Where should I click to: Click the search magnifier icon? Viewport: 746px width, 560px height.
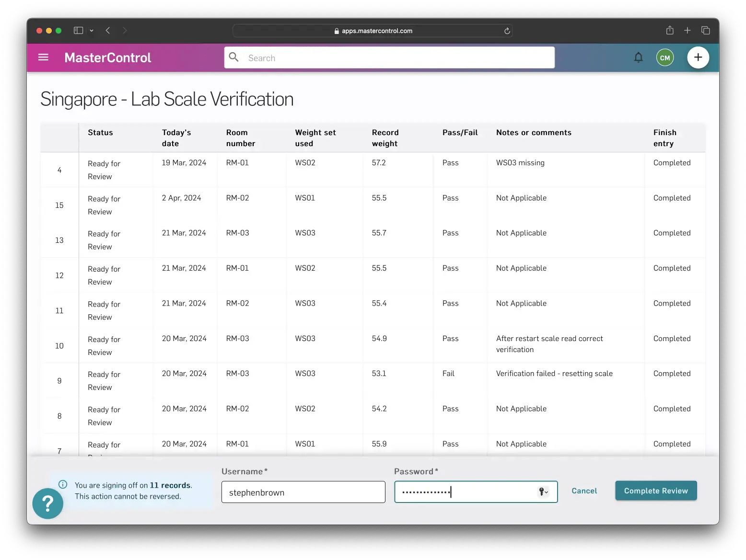pyautogui.click(x=233, y=57)
